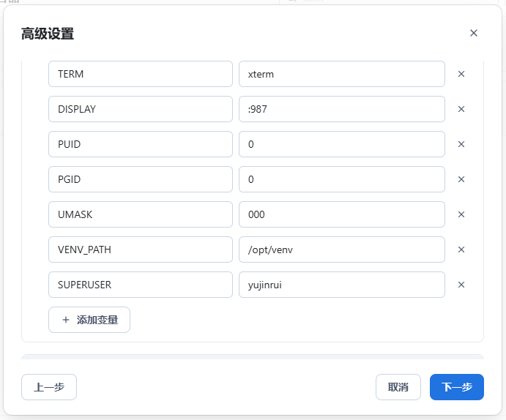The height and width of the screenshot is (420, 506).
Task: Close the 高级设置 dialog
Action: pyautogui.click(x=474, y=33)
